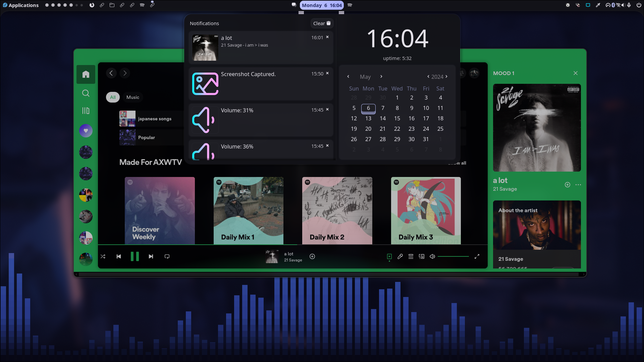This screenshot has width=644, height=362.
Task: Open Liked Songs heart playlist
Action: pos(86,131)
